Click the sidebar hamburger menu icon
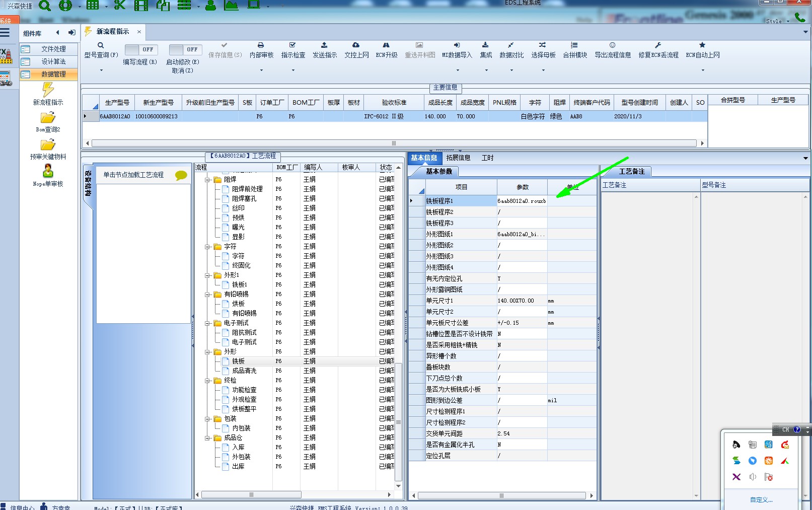812x510 pixels. [5, 33]
